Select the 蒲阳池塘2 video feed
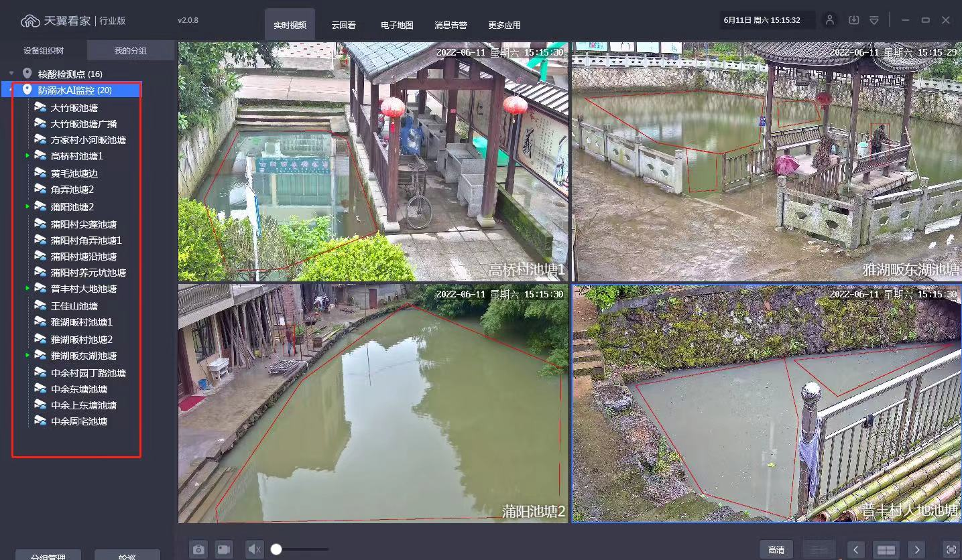The width and height of the screenshot is (962, 560). pyautogui.click(x=373, y=403)
